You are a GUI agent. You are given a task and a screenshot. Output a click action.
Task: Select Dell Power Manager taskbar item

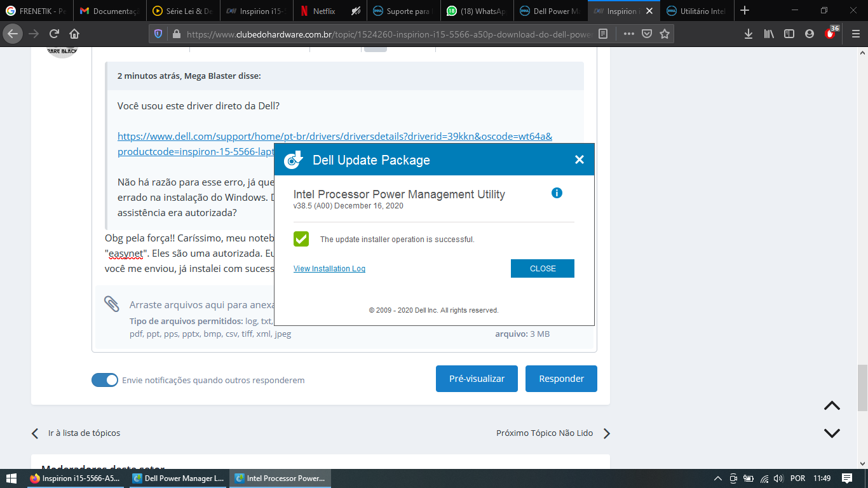point(179,478)
